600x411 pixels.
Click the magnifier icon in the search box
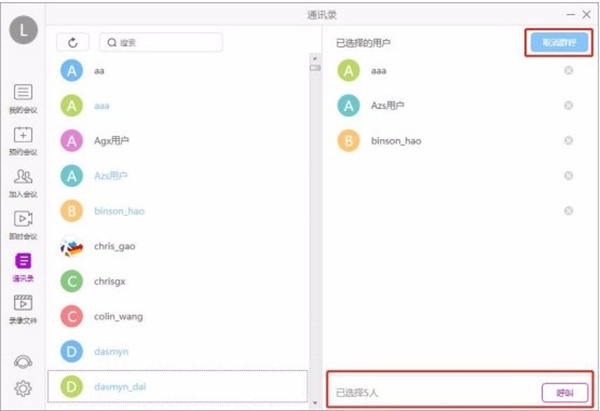coord(112,42)
